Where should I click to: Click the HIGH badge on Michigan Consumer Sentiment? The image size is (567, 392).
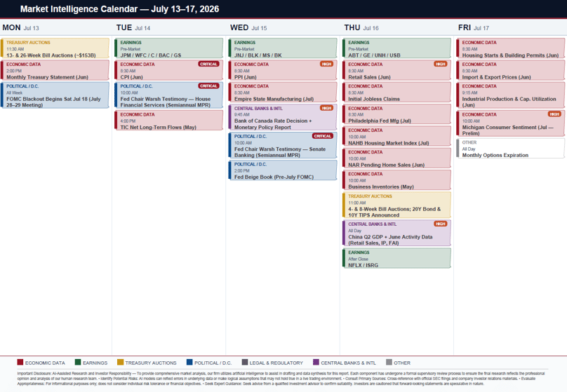pyautogui.click(x=554, y=114)
